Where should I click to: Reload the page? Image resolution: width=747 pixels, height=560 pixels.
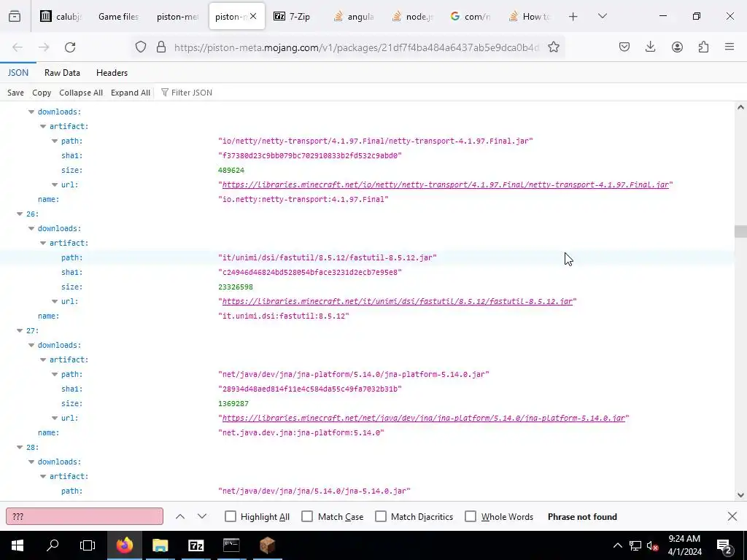[70, 47]
